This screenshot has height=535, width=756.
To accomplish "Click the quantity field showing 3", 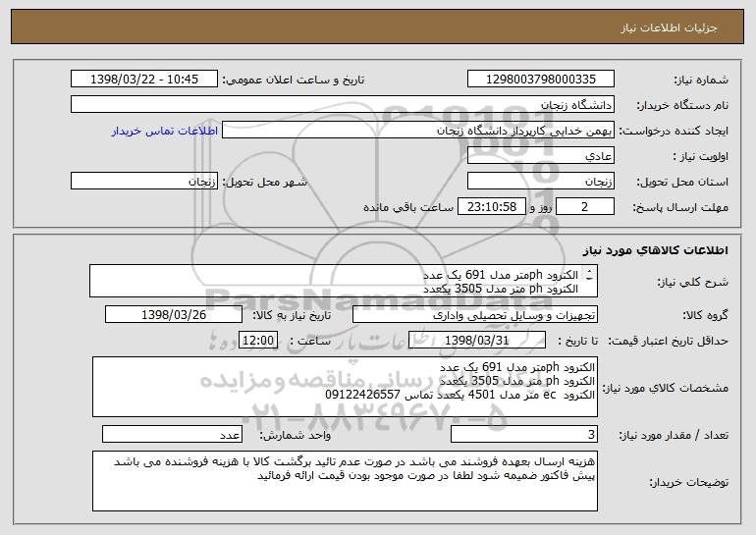I will point(524,434).
